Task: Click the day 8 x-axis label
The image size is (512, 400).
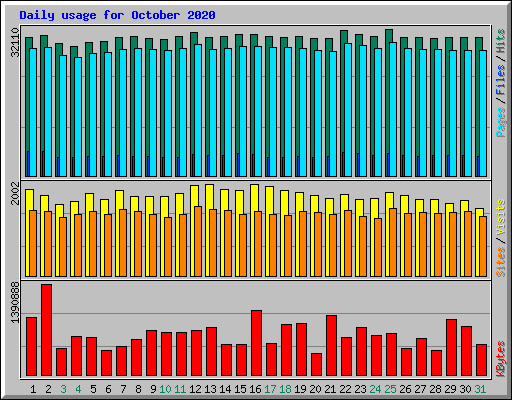Action: coord(138,389)
